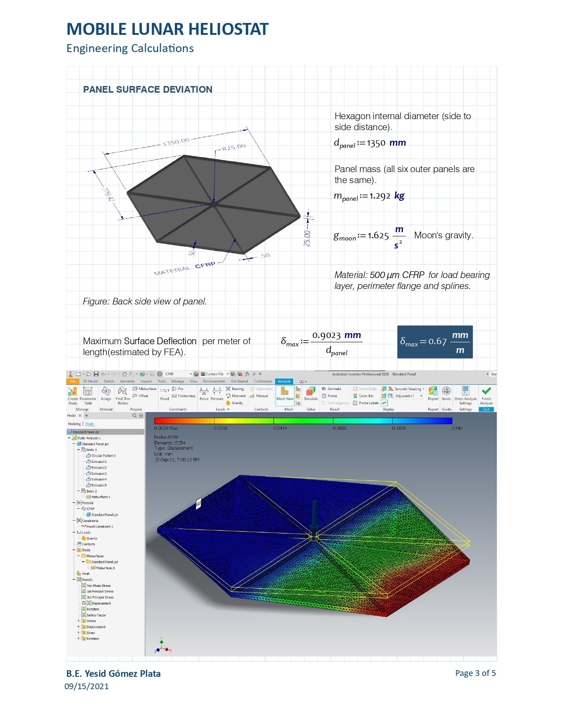
Task: Toggle the Displacement result checkbox
Action: 84,603
